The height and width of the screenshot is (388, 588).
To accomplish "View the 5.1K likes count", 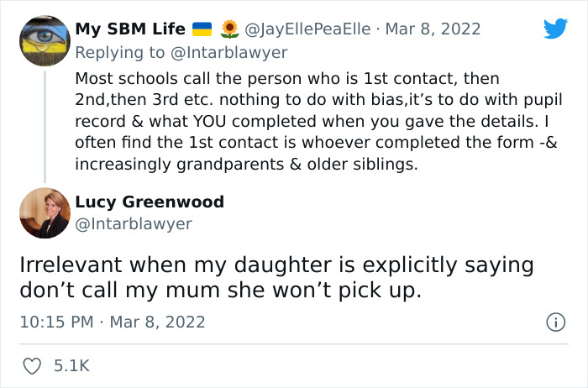I will coord(72,365).
